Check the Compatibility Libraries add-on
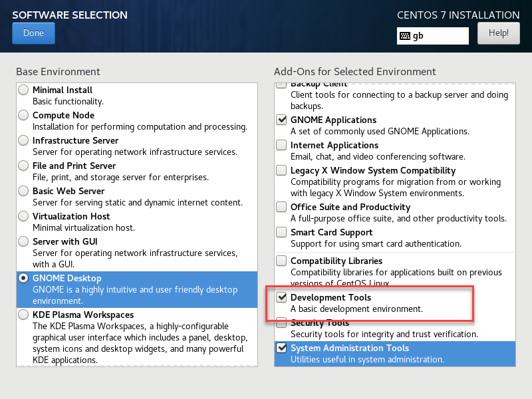This screenshot has width=532, height=399. [x=281, y=261]
